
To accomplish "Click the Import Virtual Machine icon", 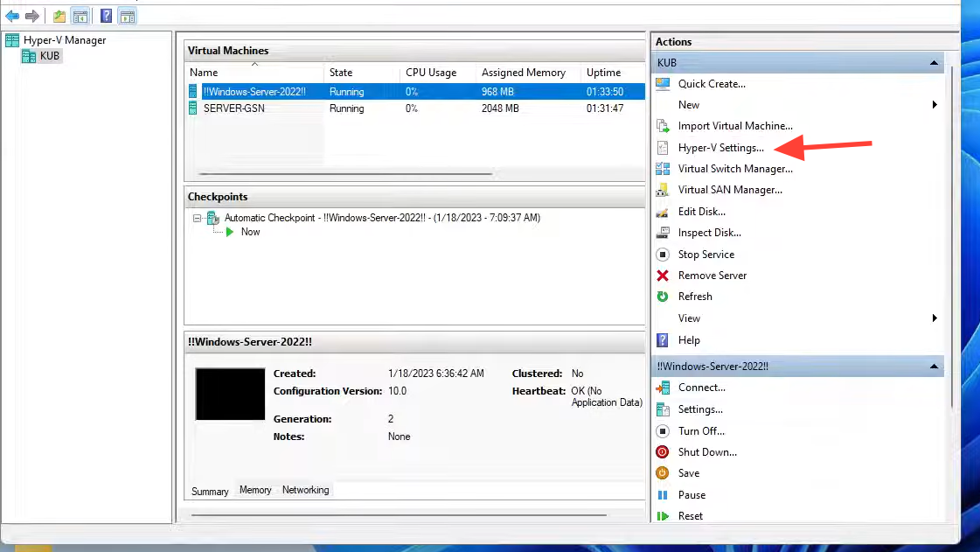I will (x=663, y=126).
